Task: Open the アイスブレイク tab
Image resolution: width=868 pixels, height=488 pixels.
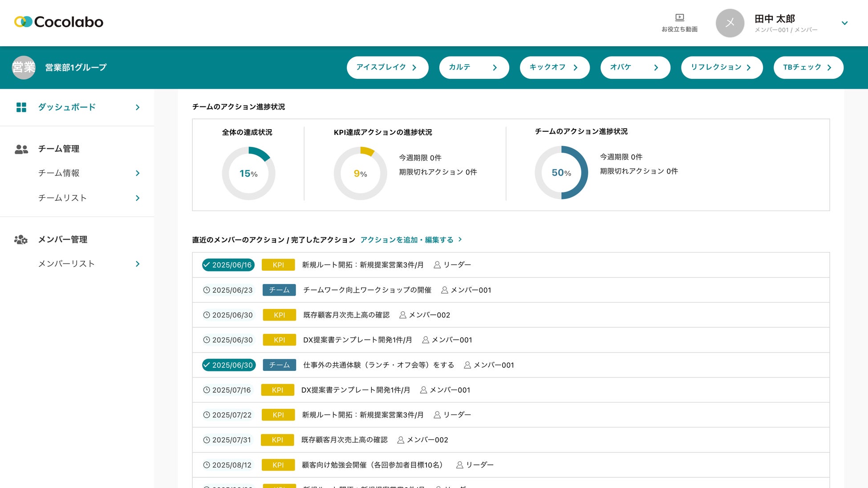Action: tap(387, 67)
